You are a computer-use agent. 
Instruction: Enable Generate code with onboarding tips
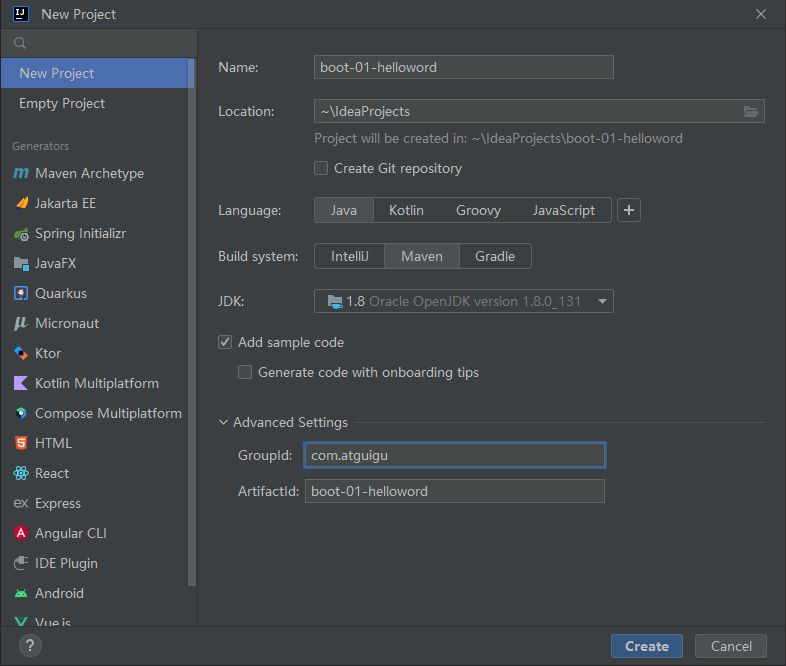click(x=245, y=372)
